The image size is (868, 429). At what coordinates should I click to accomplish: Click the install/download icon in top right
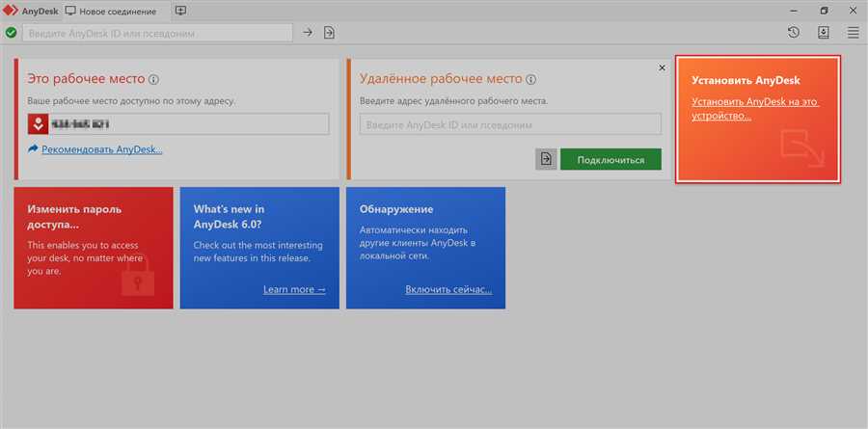point(824,33)
